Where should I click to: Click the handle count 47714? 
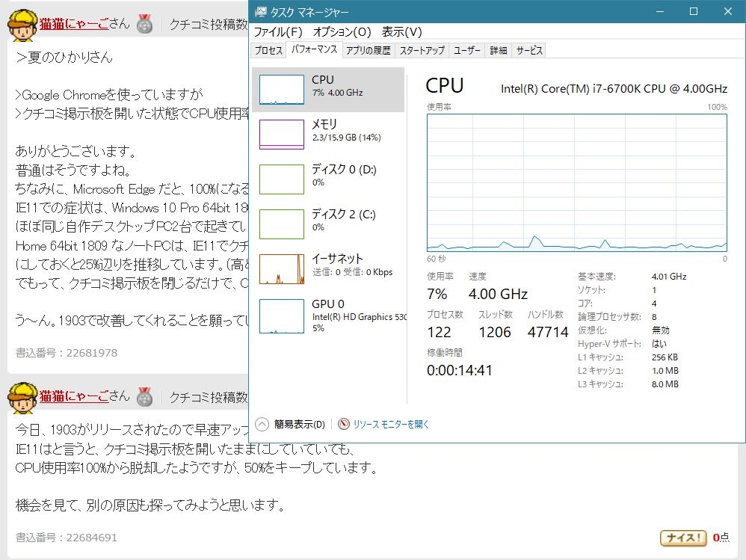(548, 332)
